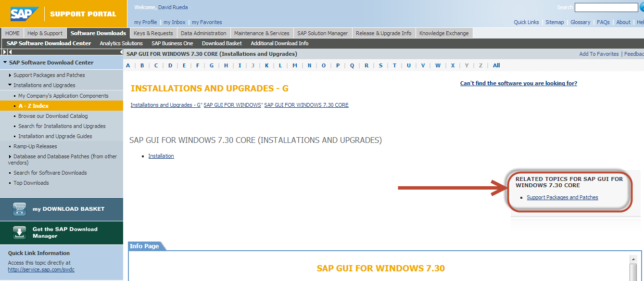The height and width of the screenshot is (281, 644).
Task: Open Top Downloads item
Action: [31, 183]
